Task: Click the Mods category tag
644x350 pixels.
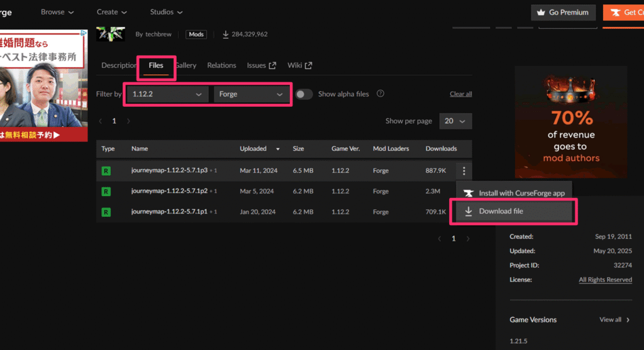Action: pos(196,34)
